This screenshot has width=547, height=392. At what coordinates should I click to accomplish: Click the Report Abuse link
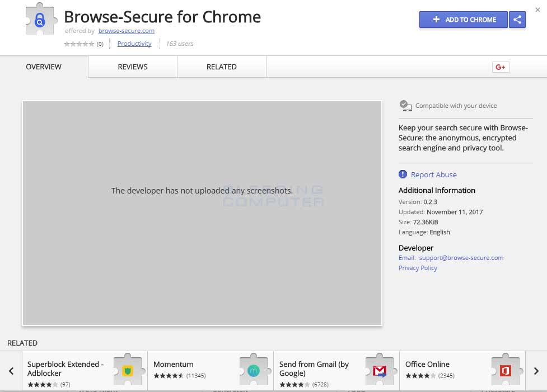[434, 174]
